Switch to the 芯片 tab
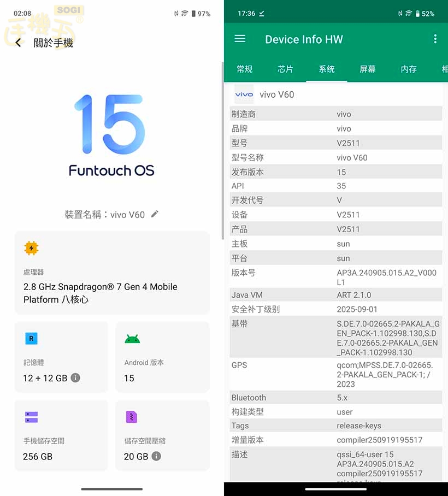The width and height of the screenshot is (448, 496). point(285,69)
